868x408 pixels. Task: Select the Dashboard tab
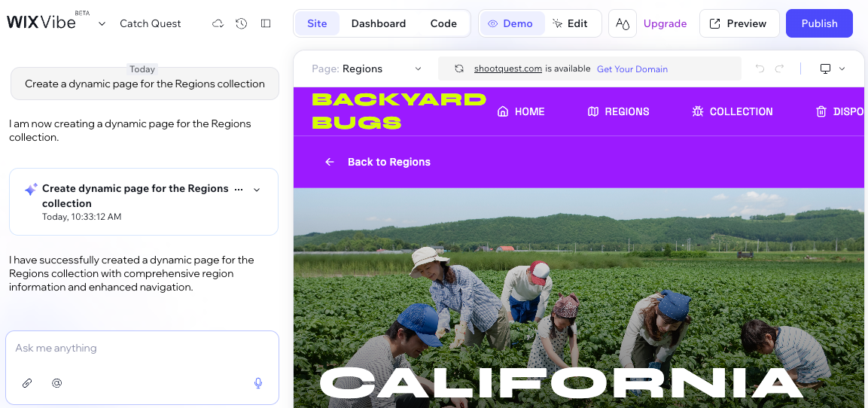378,23
